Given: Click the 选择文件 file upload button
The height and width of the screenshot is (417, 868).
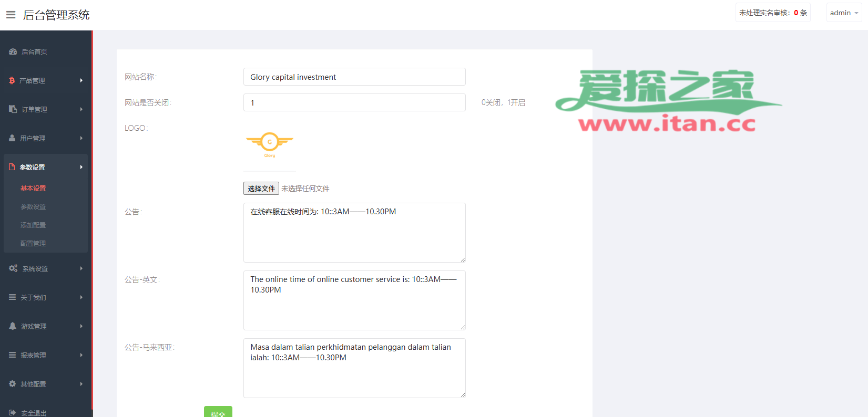Looking at the screenshot, I should [x=261, y=189].
